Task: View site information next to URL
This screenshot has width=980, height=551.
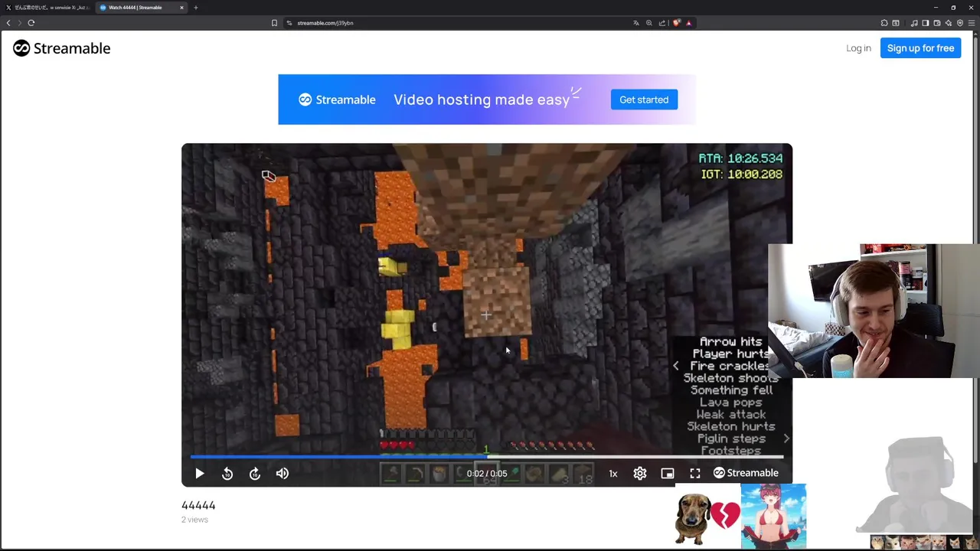Action: (x=289, y=23)
